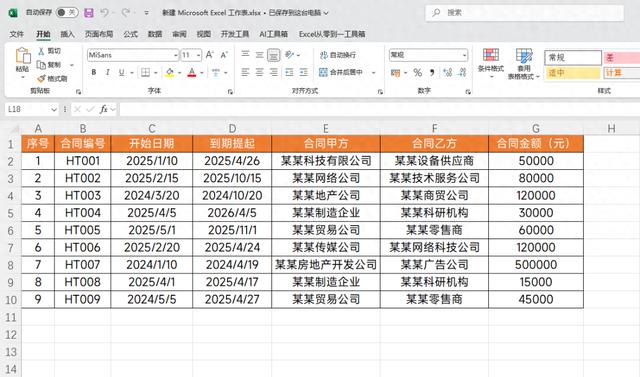The height and width of the screenshot is (377, 640).
Task: Switch to the 数据 (Data) tab
Action: tap(155, 34)
